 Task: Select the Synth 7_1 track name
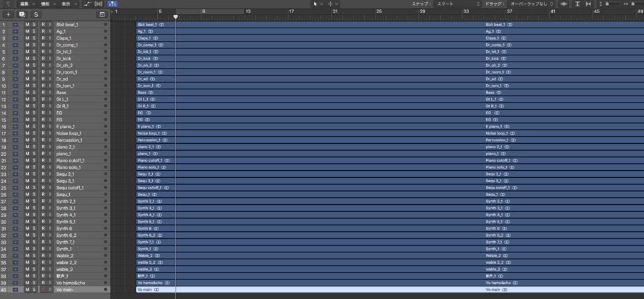coord(65,242)
